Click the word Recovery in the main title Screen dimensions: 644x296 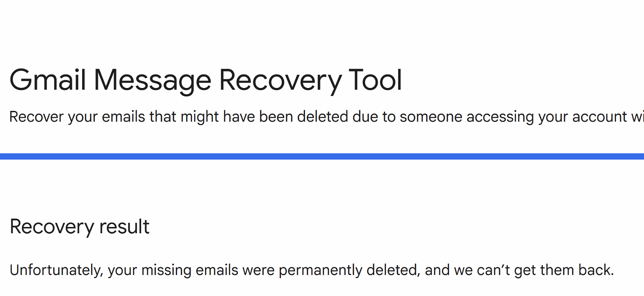tap(280, 80)
